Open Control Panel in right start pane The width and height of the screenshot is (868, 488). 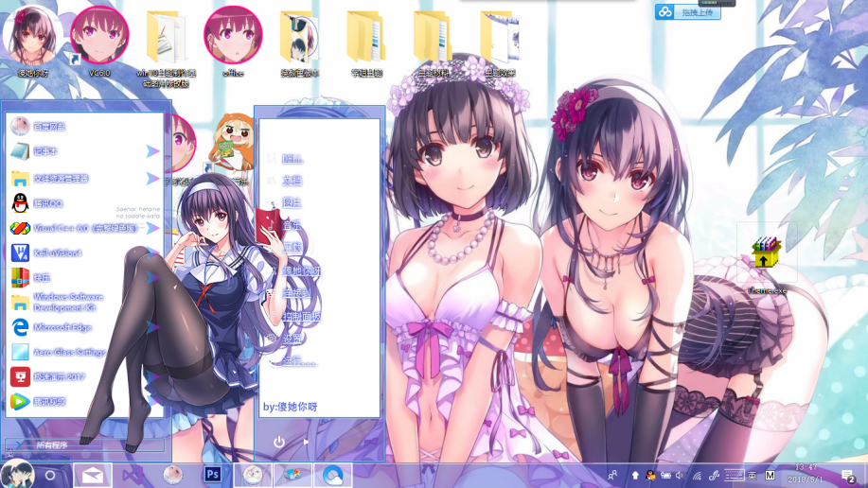coord(302,317)
